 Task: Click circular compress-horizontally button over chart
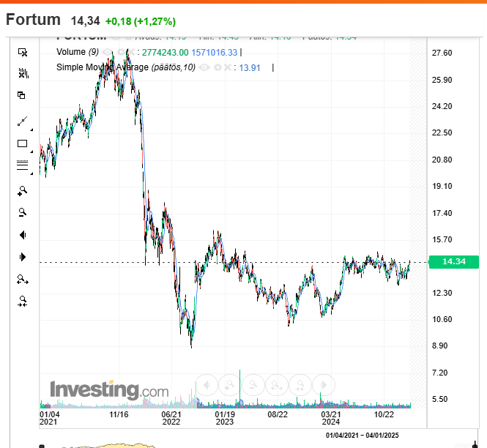300,385
